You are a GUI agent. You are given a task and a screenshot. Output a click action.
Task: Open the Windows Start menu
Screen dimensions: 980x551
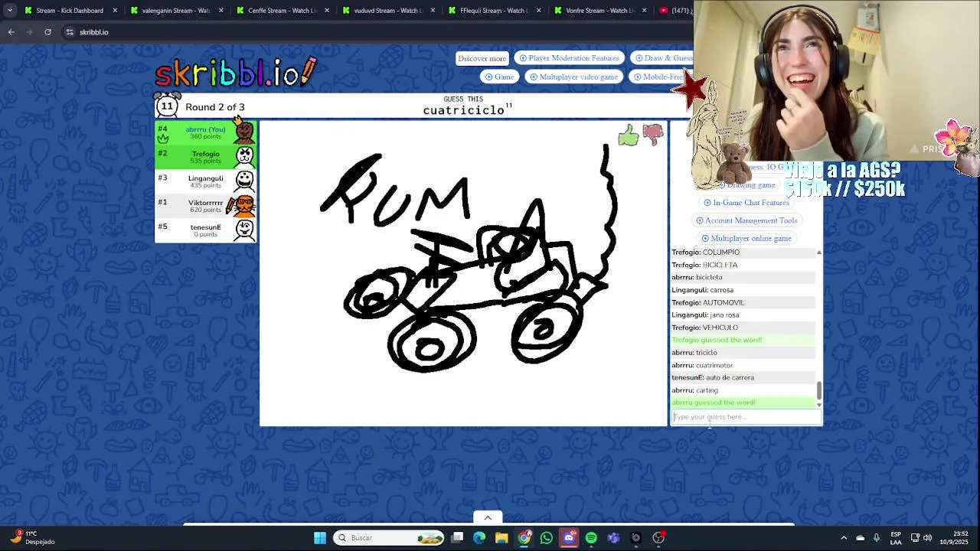point(320,538)
